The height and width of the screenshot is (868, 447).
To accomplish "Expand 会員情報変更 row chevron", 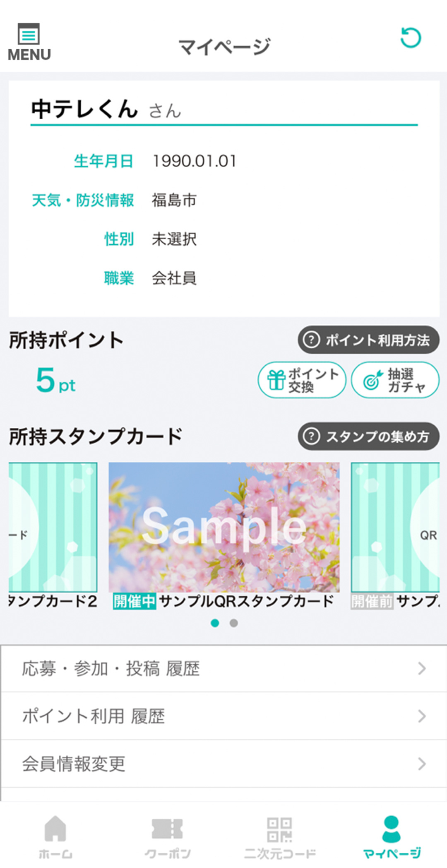I will point(422,764).
